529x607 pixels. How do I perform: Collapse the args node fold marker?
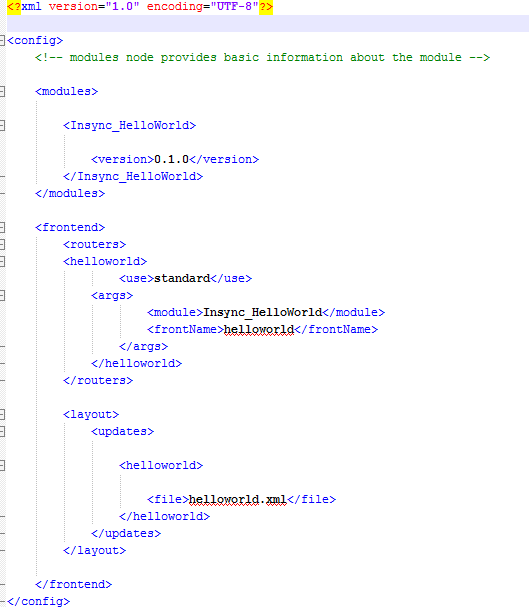point(2,295)
